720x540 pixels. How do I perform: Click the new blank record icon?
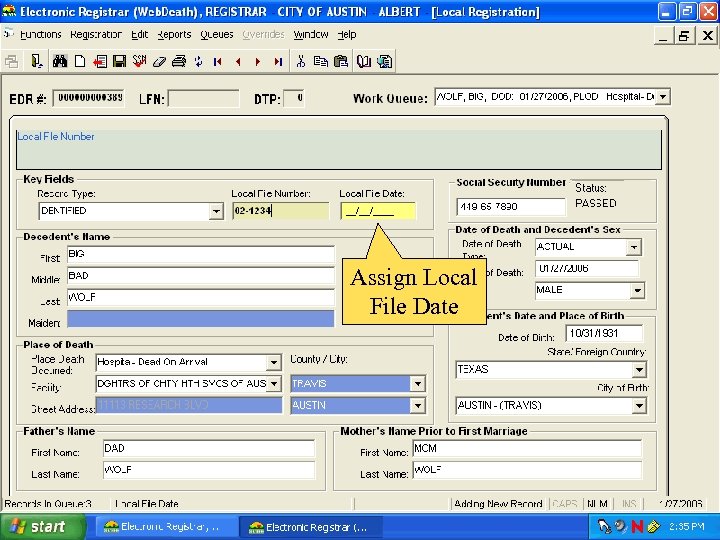point(80,61)
